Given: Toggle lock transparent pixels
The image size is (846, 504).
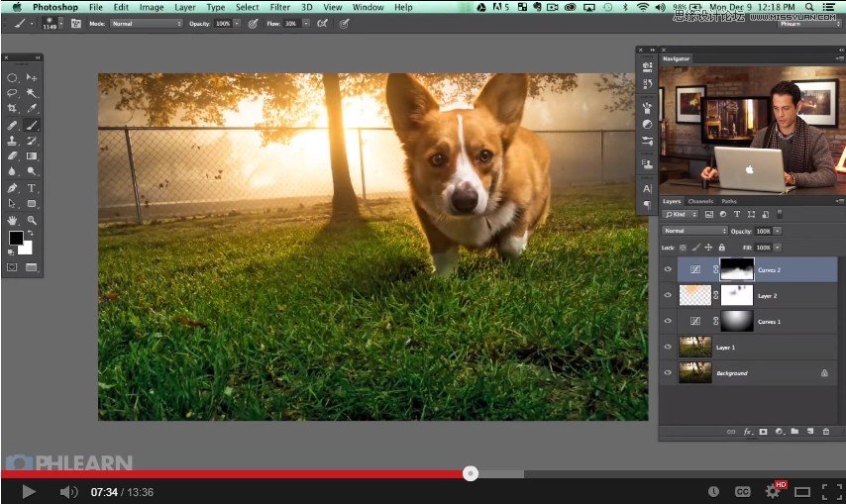Looking at the screenshot, I should [684, 248].
